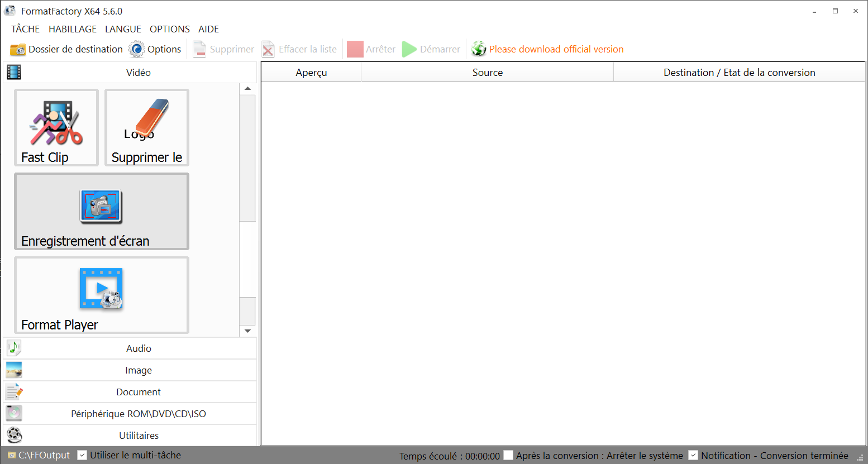Expand the Document category section

coord(130,392)
